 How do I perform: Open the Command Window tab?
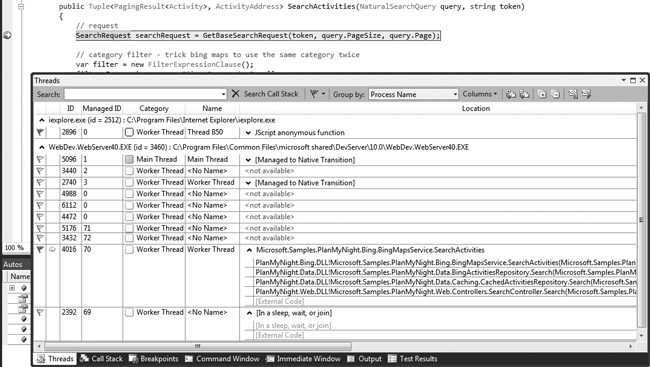(x=222, y=359)
